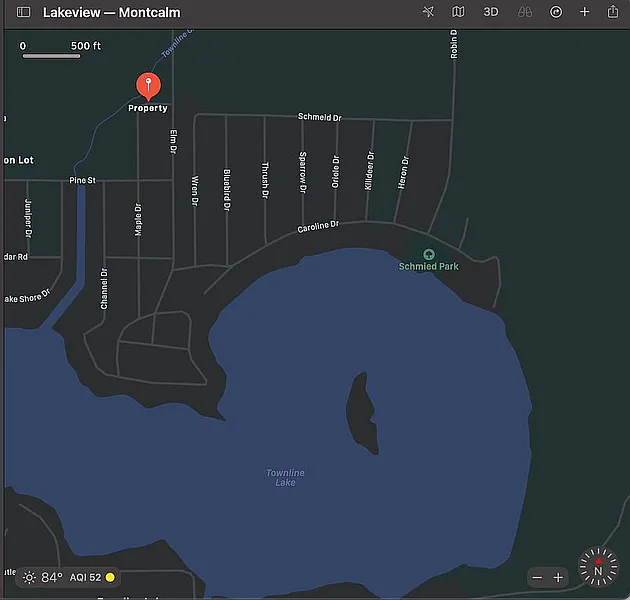Click the Townline Lake label
The image size is (630, 600).
[x=285, y=477]
